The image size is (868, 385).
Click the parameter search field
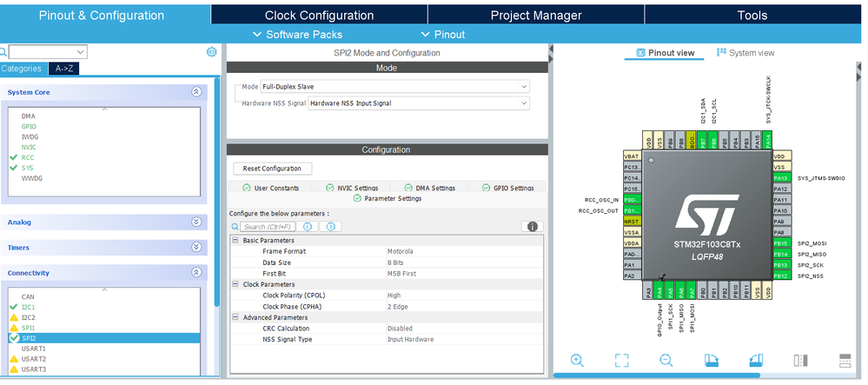point(268,227)
